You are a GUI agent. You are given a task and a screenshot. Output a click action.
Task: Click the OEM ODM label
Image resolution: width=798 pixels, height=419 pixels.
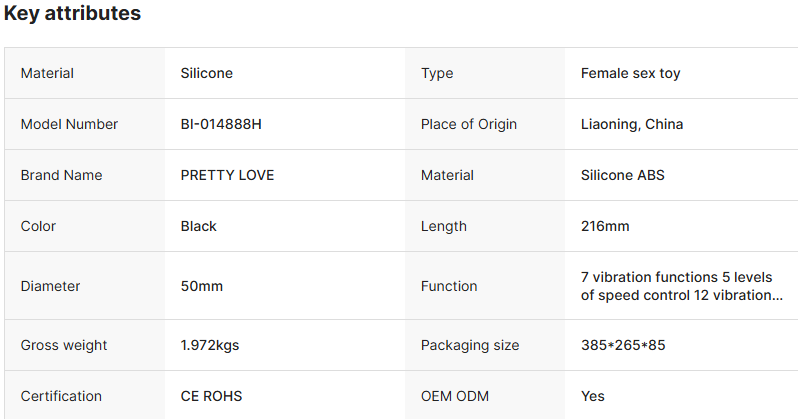click(x=454, y=396)
